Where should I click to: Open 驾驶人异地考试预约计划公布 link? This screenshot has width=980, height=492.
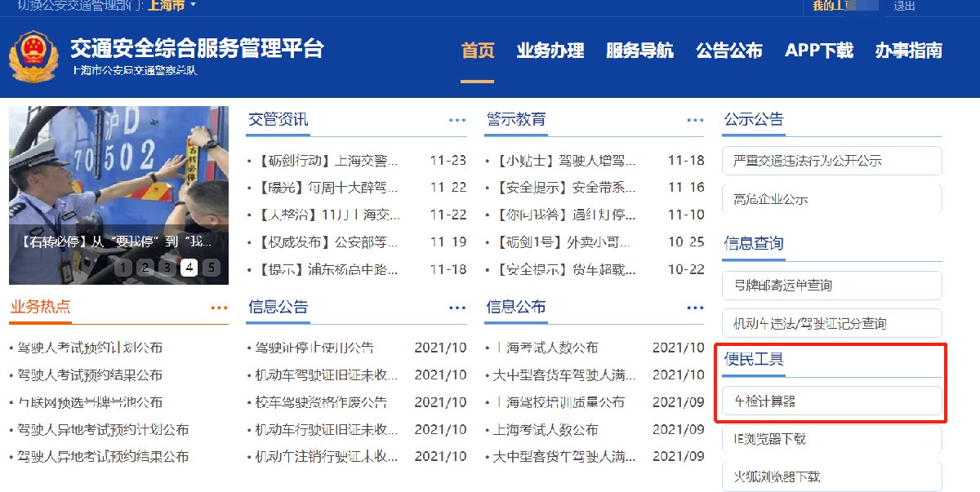(x=102, y=429)
